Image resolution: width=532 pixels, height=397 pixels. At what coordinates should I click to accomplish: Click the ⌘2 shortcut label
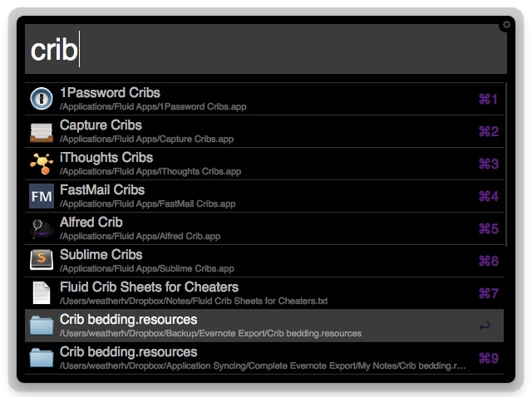pos(489,131)
